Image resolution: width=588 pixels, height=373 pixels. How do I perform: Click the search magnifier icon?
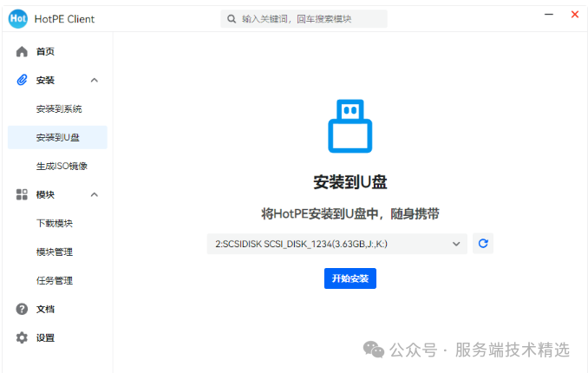(232, 19)
